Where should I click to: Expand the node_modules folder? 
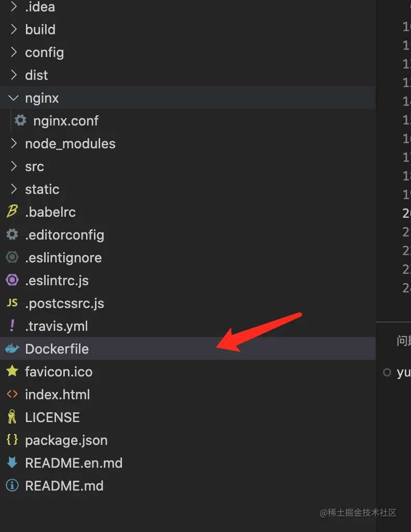[13, 144]
